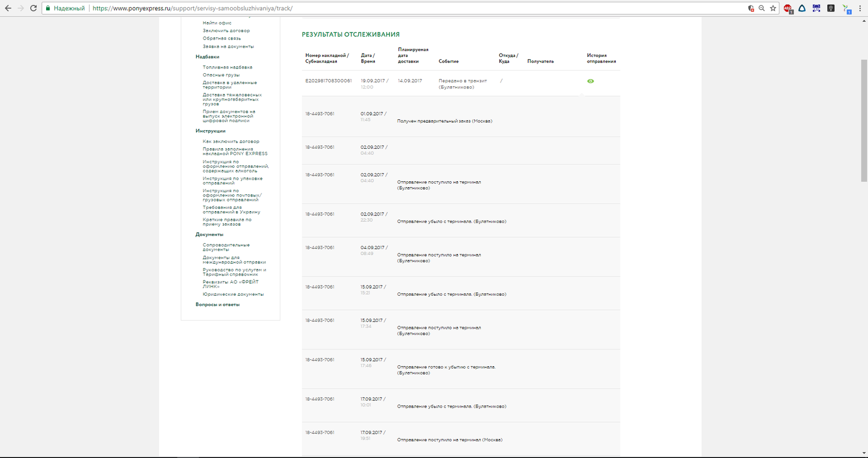Screen dimensions: 868x458
Task: Click date cell 01.09.2017 / 11:45
Action: click(374, 117)
